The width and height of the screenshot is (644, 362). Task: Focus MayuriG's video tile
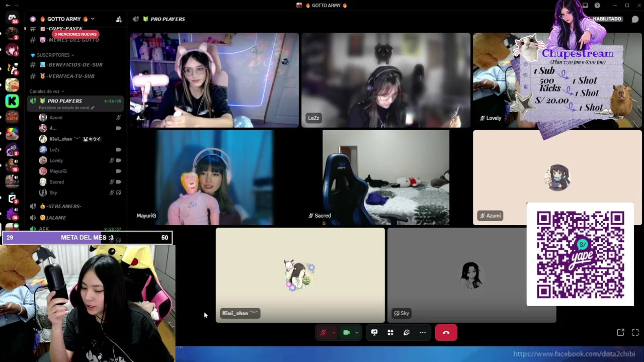pos(214,177)
